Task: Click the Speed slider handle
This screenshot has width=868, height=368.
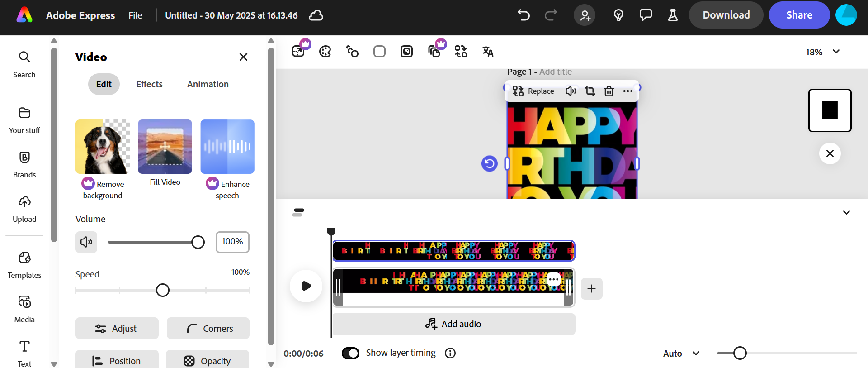Action: tap(163, 290)
